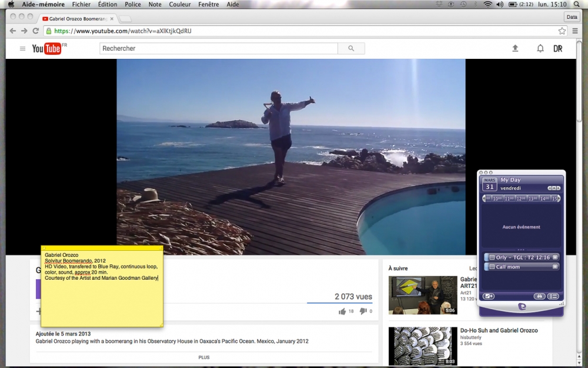Open the YouTube hamburger guide menu
The image size is (588, 368).
point(22,49)
